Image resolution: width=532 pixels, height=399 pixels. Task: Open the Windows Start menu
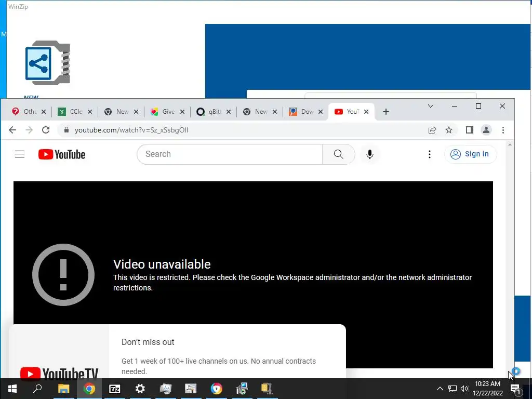(x=12, y=389)
